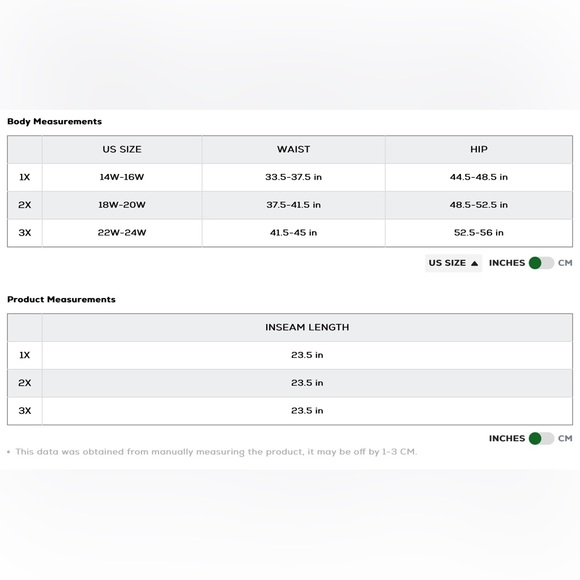
Task: Select INCHES label under Product Measurements table
Action: [x=507, y=438]
